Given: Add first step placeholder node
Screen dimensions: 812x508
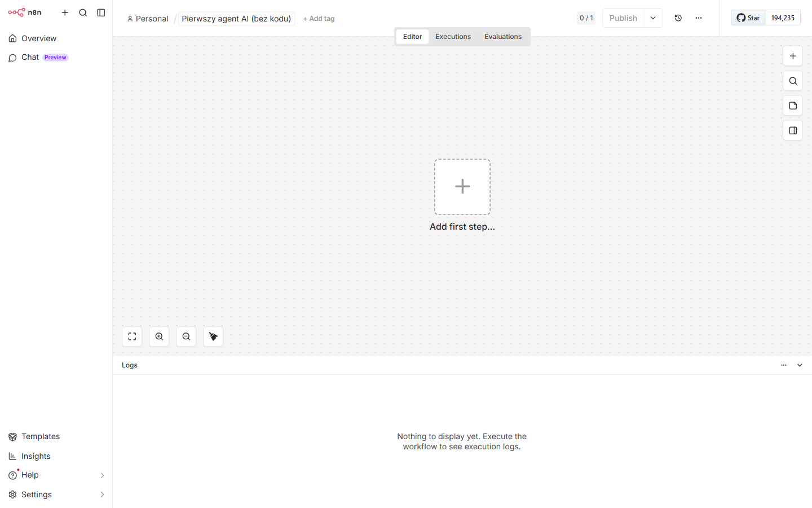Looking at the screenshot, I should (x=462, y=187).
